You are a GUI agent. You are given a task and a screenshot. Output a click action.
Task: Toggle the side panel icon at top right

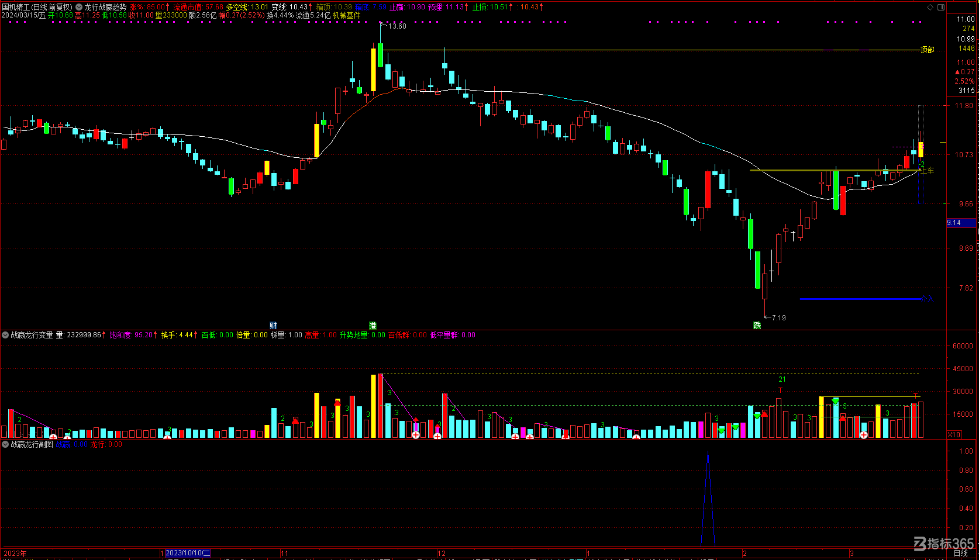coord(941,7)
